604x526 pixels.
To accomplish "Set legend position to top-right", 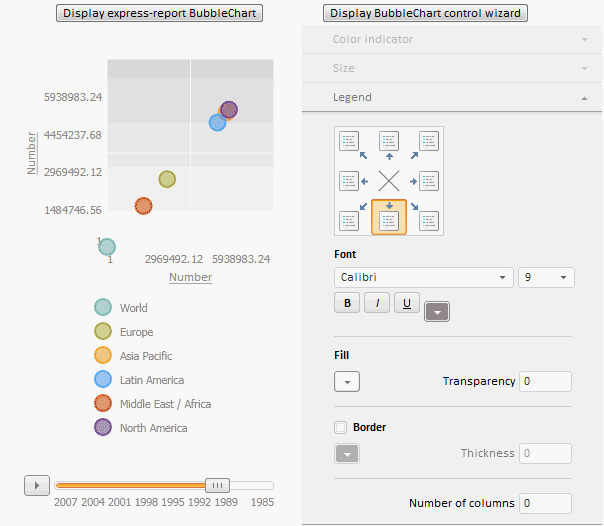I will tap(429, 143).
